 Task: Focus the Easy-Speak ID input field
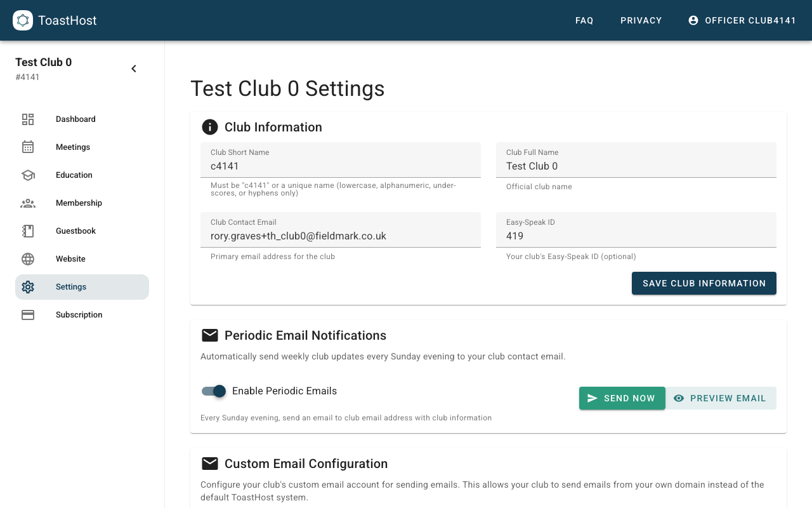click(x=636, y=236)
